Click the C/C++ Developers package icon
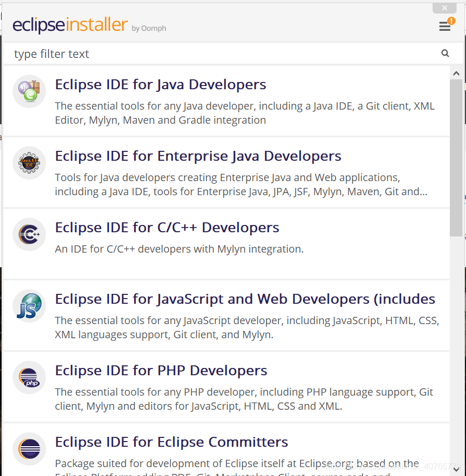The height and width of the screenshot is (476, 466). 29,234
